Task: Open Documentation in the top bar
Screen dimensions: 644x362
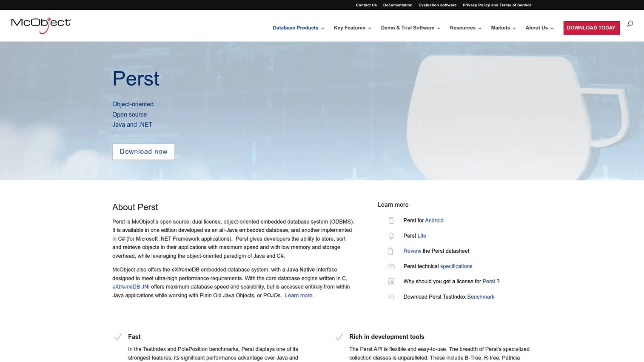Action: (398, 5)
